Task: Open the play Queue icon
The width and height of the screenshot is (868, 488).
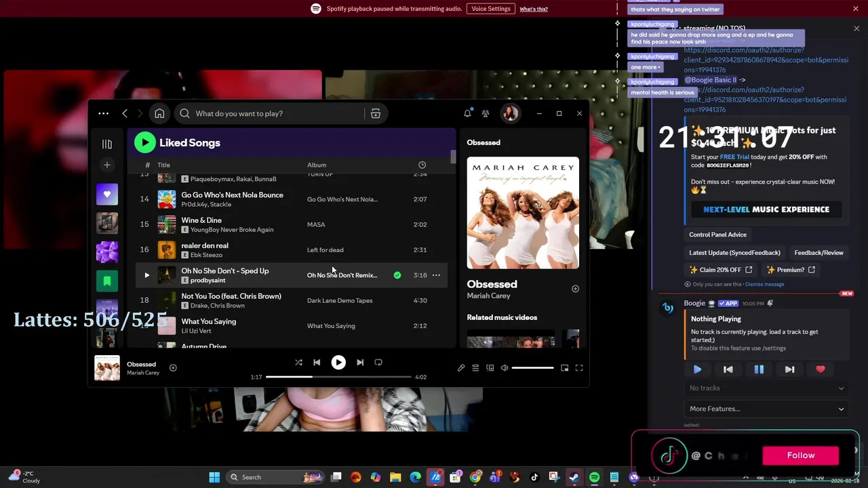Action: 475,368
